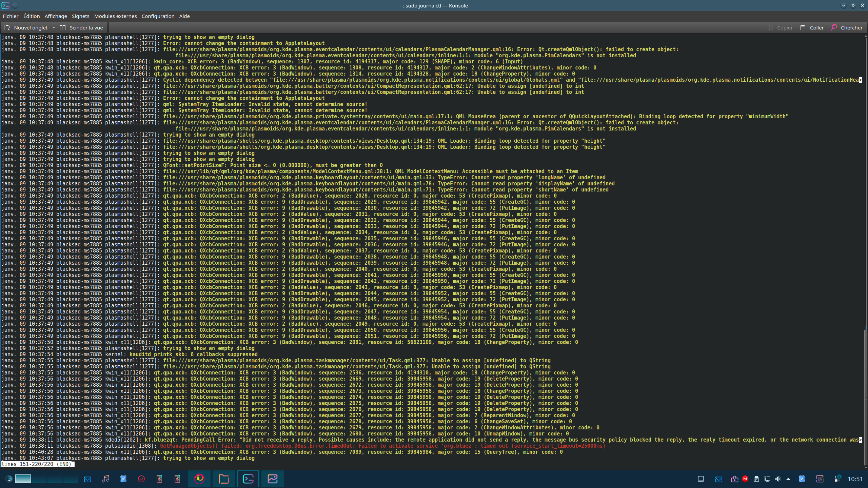Click the 10:51 digital clock

coord(855,479)
